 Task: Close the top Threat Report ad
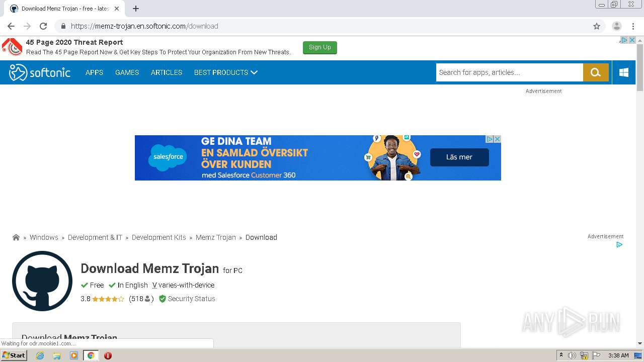[x=632, y=40]
